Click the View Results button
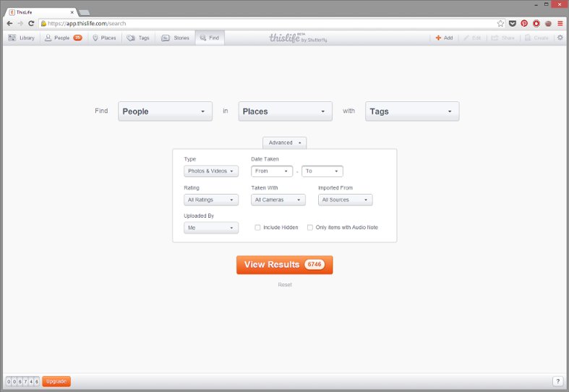This screenshot has height=392, width=569. tap(285, 265)
